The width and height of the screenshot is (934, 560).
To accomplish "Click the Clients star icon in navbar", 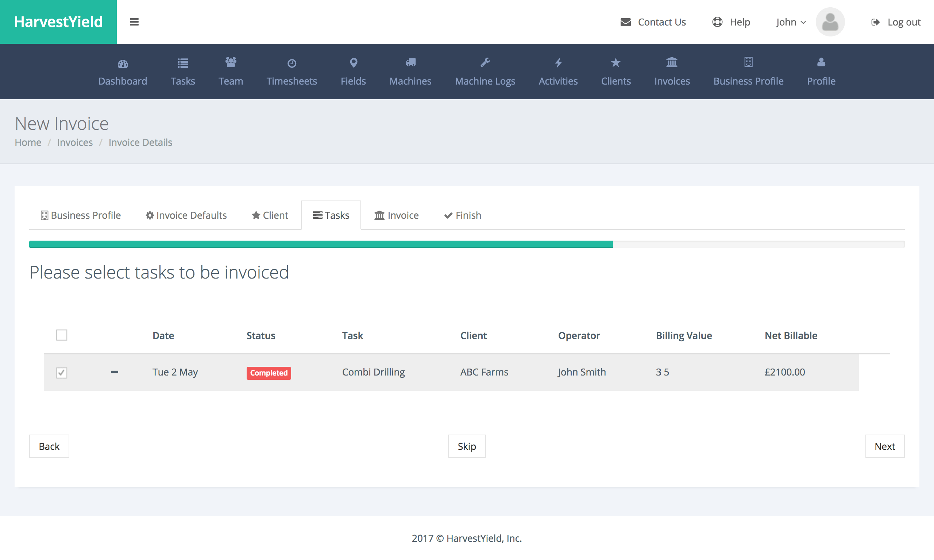I will [615, 63].
